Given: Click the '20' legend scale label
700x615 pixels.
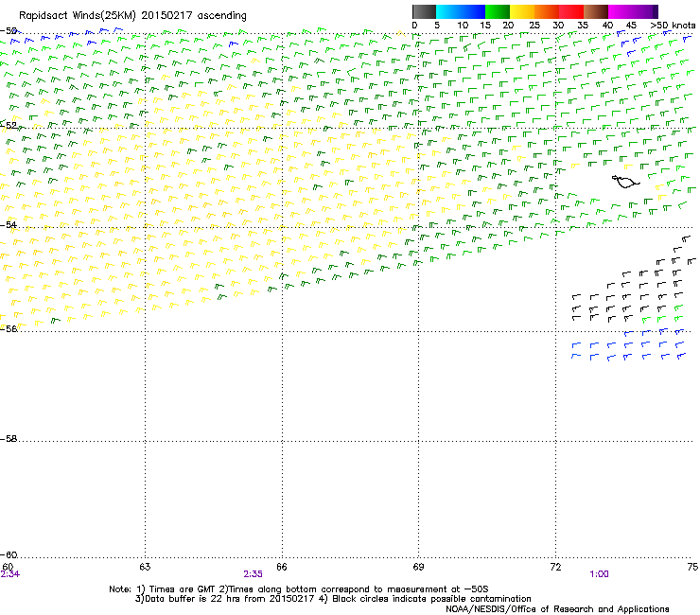Looking at the screenshot, I should click(508, 26).
